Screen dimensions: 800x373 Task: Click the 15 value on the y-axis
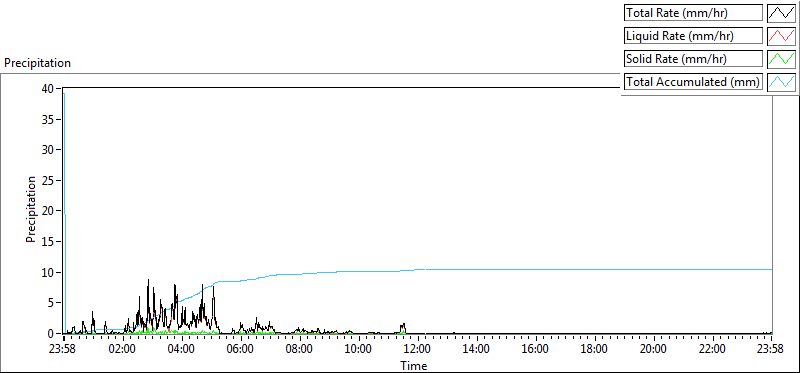(x=47, y=241)
